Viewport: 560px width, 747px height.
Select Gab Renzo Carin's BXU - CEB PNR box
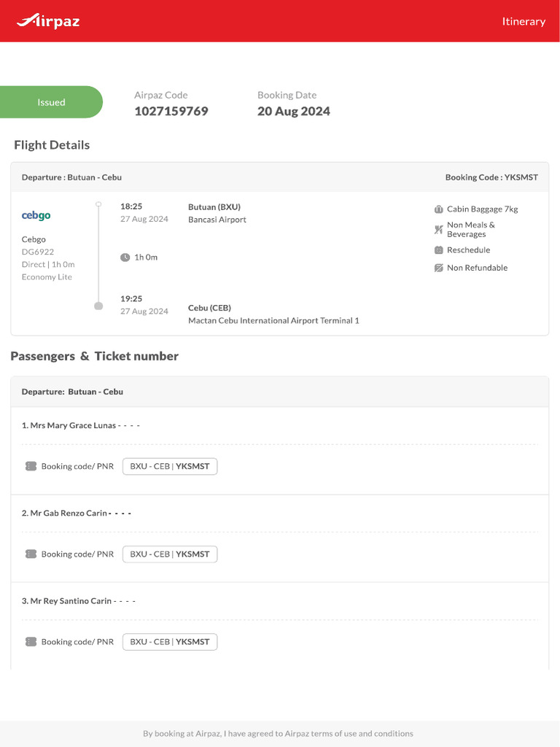click(170, 554)
